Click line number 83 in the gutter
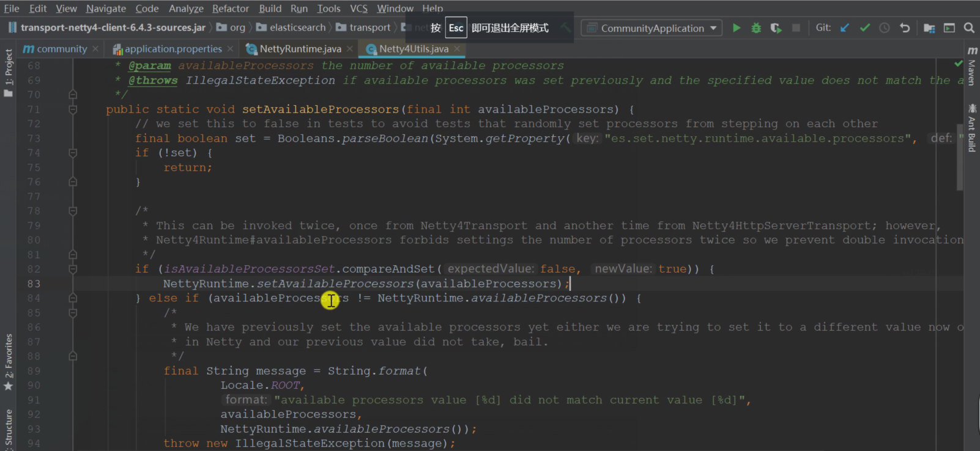This screenshot has width=980, height=451. point(34,284)
